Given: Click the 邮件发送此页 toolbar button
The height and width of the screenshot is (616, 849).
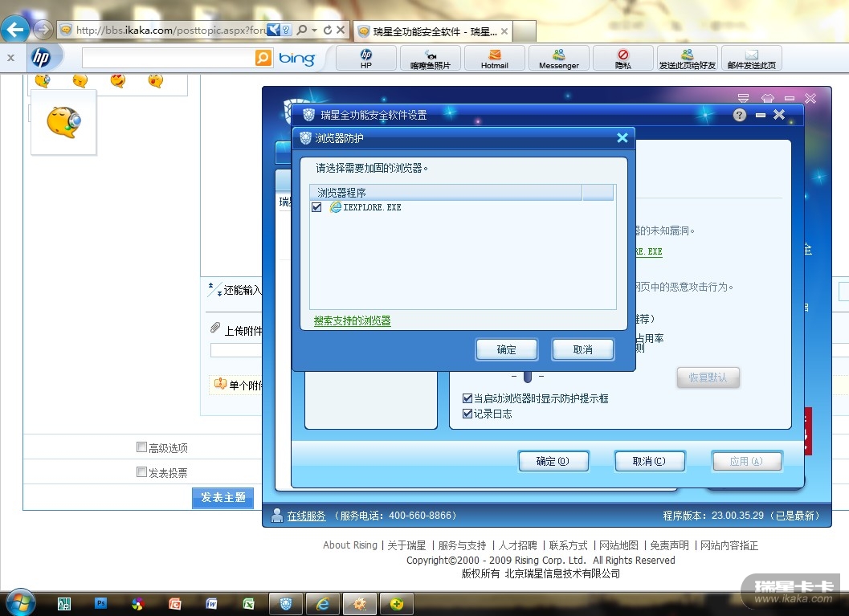Looking at the screenshot, I should pos(752,59).
